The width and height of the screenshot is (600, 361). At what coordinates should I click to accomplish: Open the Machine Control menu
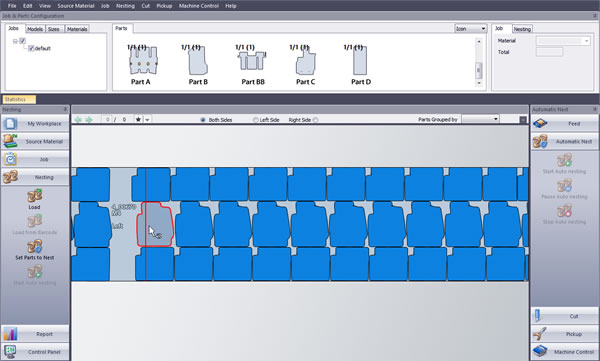[199, 6]
